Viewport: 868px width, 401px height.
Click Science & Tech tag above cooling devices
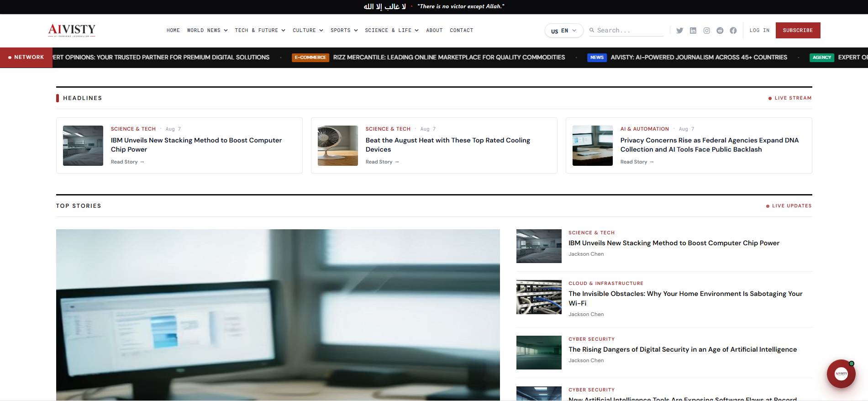pyautogui.click(x=388, y=129)
